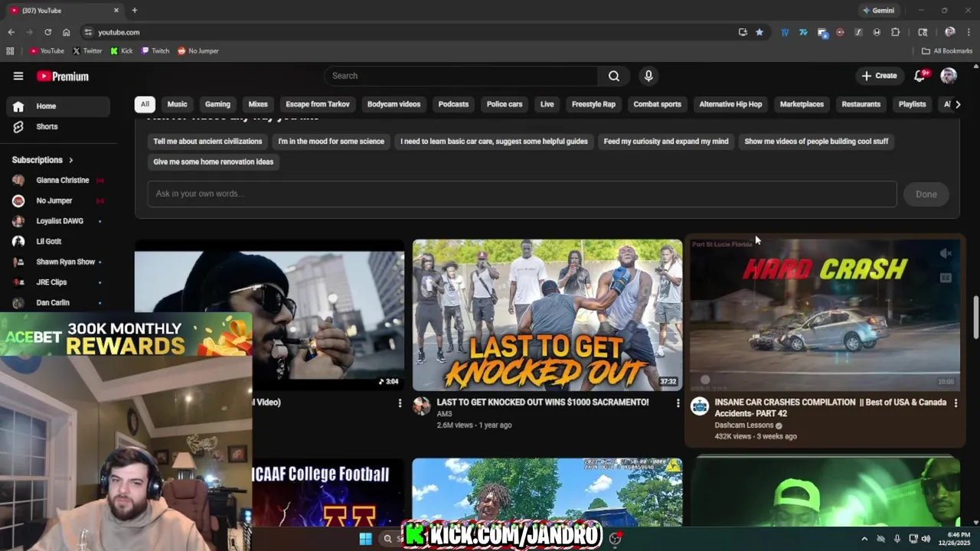
Task: Open Shawn Ryan Show subscription
Action: [x=58, y=262]
